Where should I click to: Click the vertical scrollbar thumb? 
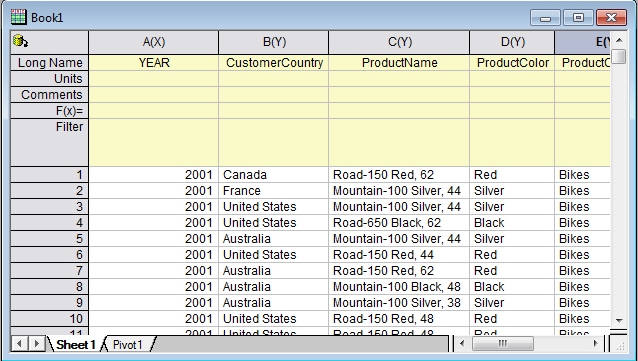point(619,56)
